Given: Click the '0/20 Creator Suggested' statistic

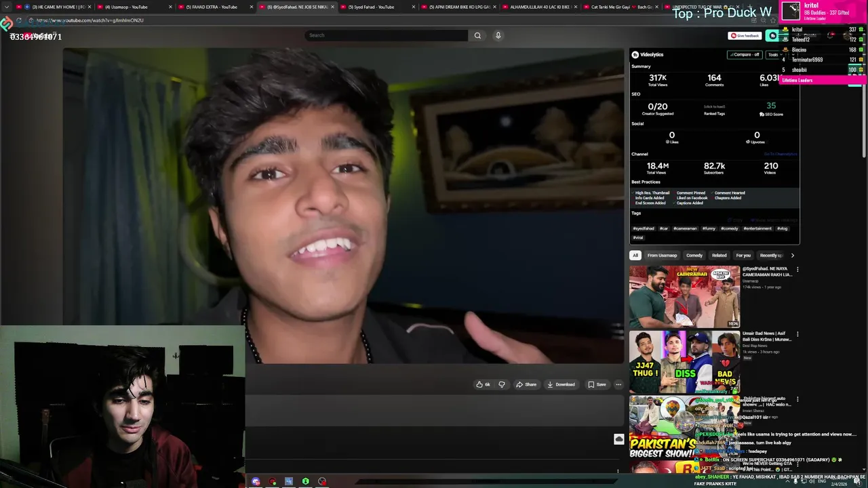Looking at the screenshot, I should pyautogui.click(x=658, y=108).
